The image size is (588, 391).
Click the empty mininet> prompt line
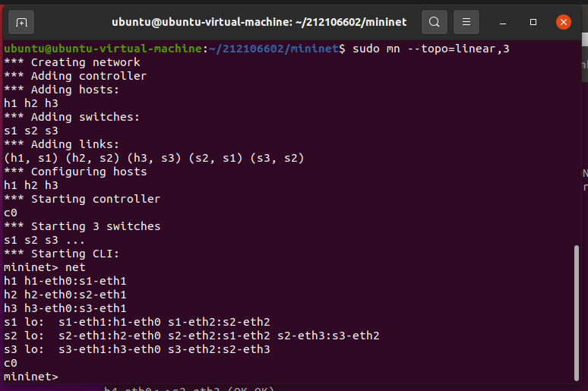coord(30,377)
